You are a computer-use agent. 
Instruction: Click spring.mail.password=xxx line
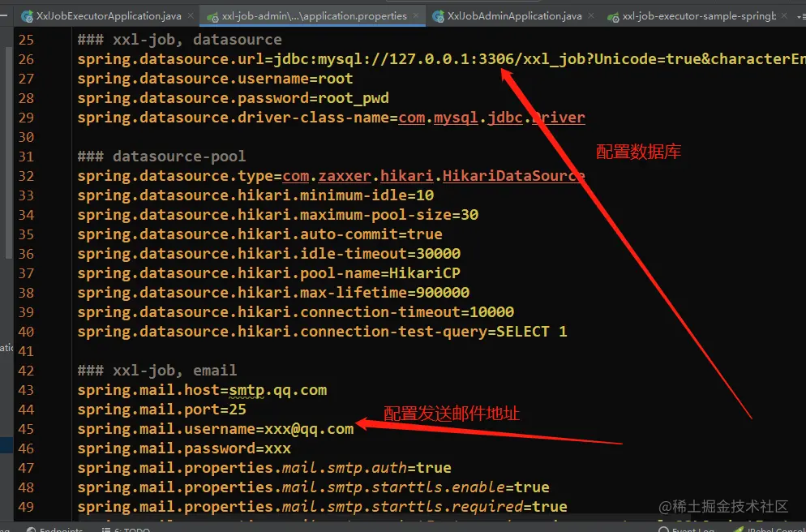pyautogui.click(x=184, y=448)
